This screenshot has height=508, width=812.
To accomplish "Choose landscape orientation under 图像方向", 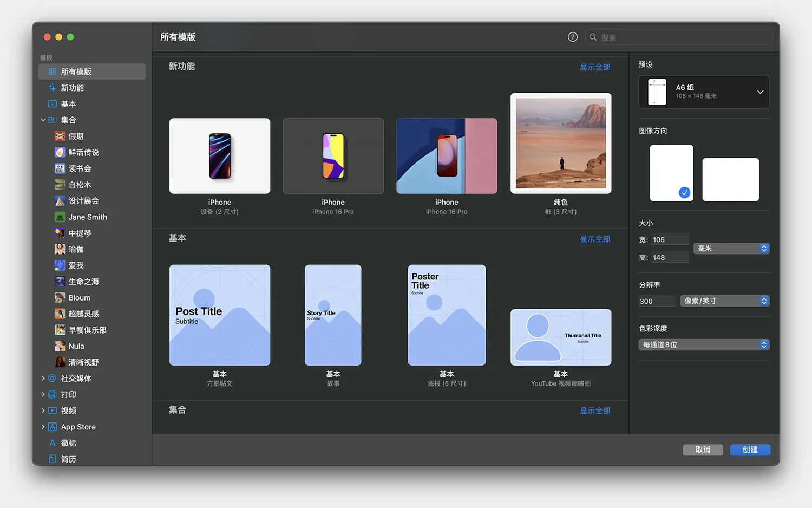I will pyautogui.click(x=731, y=179).
